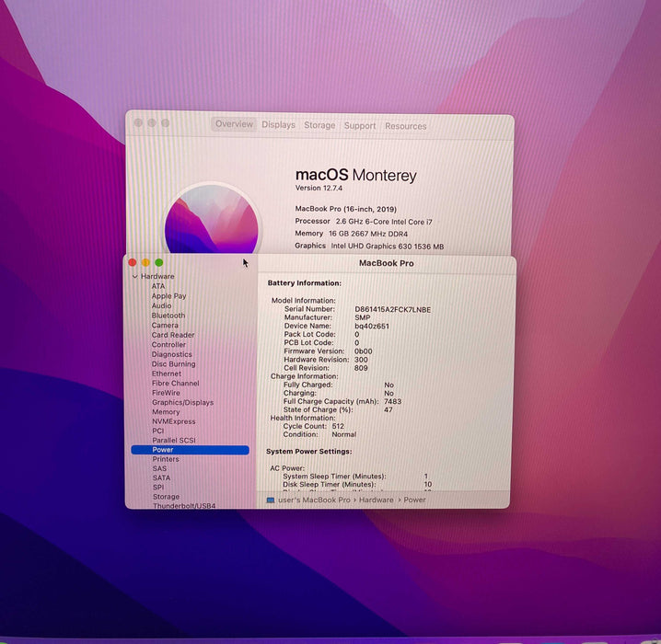Screen dimensions: 661x644
Task: Select Storage in the hardware sidebar
Action: [x=166, y=497]
